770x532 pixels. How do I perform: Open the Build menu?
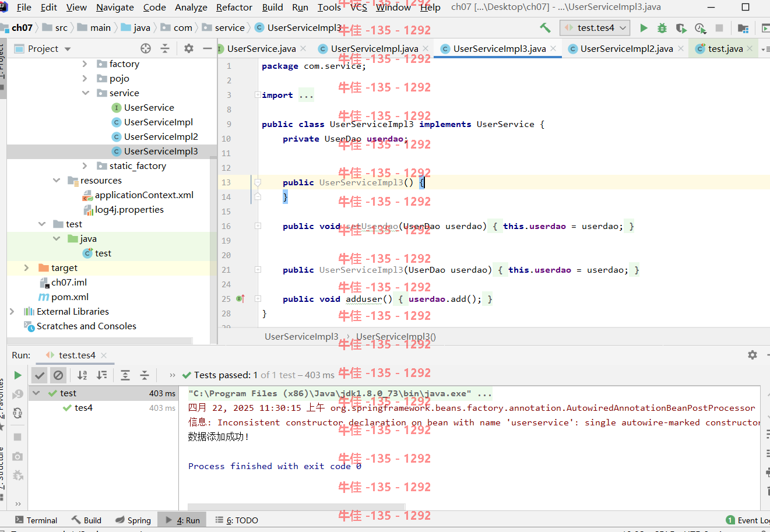pos(272,7)
